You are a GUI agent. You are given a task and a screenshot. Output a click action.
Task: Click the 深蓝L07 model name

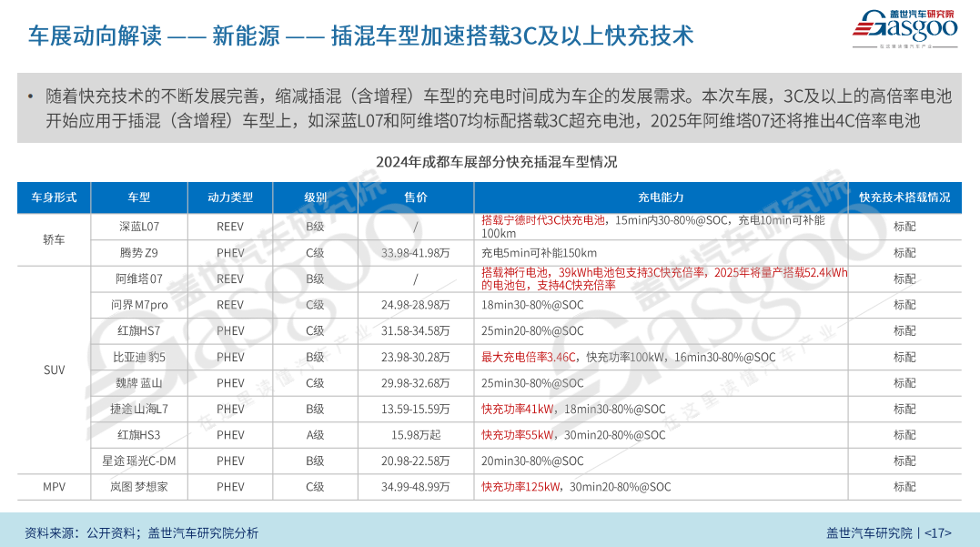point(138,227)
